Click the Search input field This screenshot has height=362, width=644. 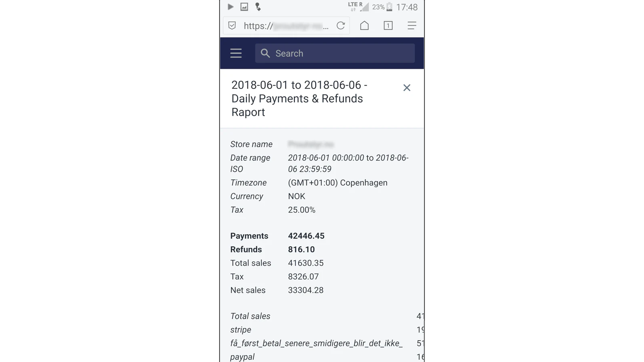click(x=335, y=53)
